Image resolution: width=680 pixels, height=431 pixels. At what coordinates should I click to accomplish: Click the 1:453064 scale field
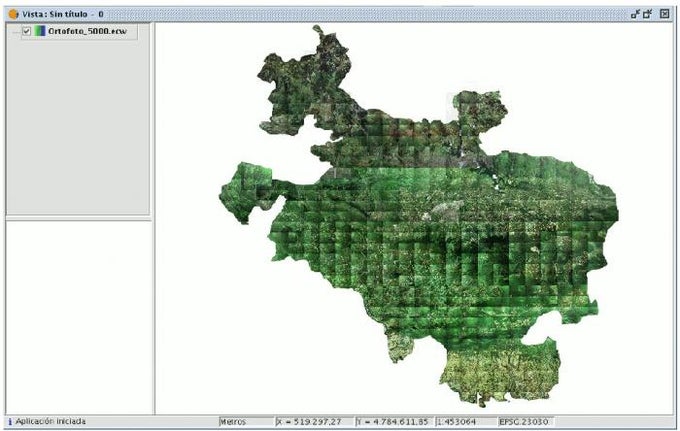pyautogui.click(x=465, y=421)
